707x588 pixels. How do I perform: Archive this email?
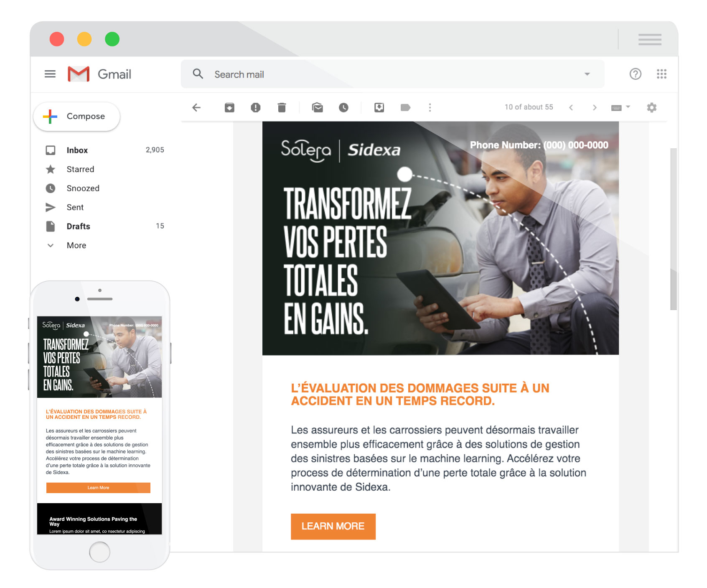229,108
